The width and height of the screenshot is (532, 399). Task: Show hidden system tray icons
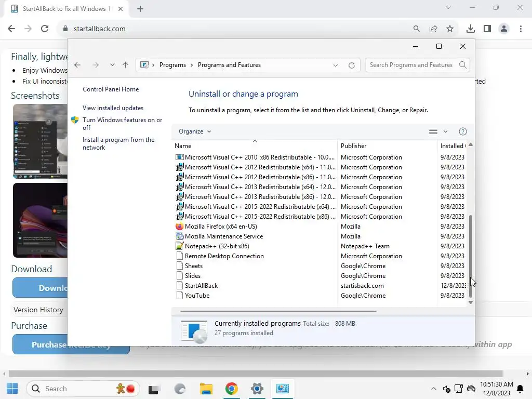[434, 389]
